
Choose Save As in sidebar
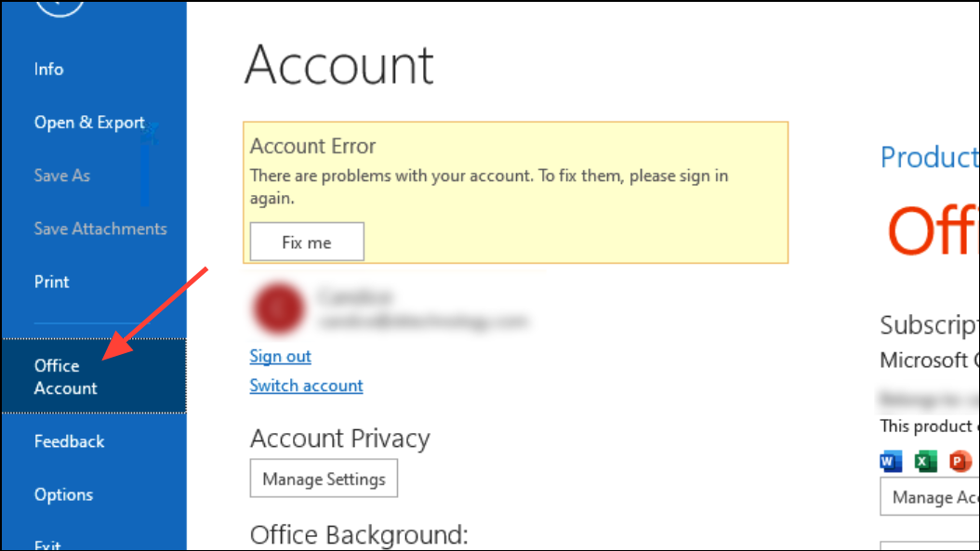(62, 176)
